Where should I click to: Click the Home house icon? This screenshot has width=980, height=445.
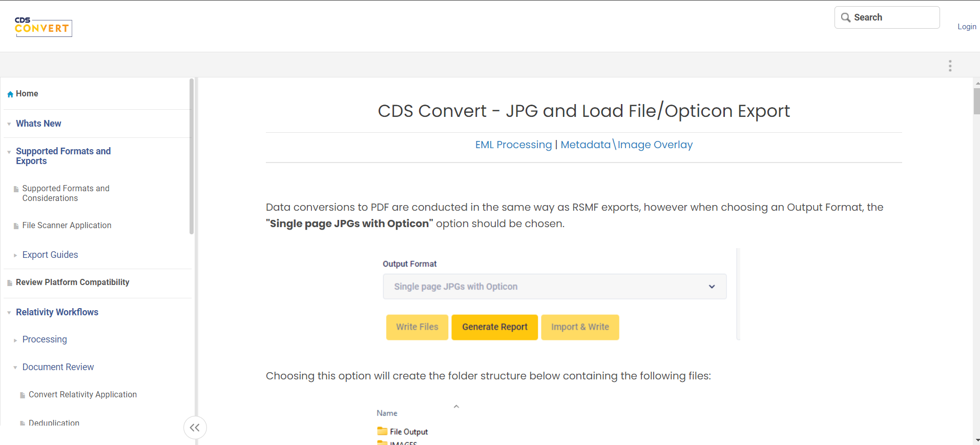click(10, 94)
